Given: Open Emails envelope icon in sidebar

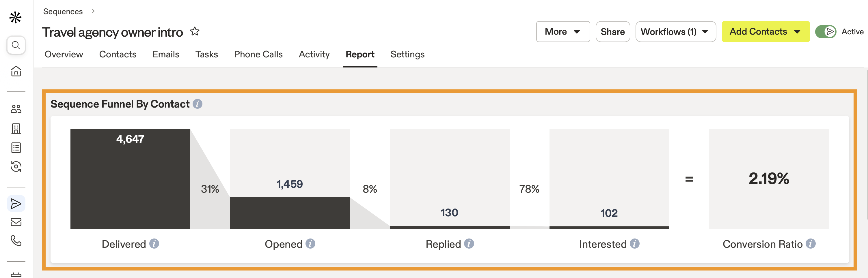Looking at the screenshot, I should pyautogui.click(x=16, y=222).
